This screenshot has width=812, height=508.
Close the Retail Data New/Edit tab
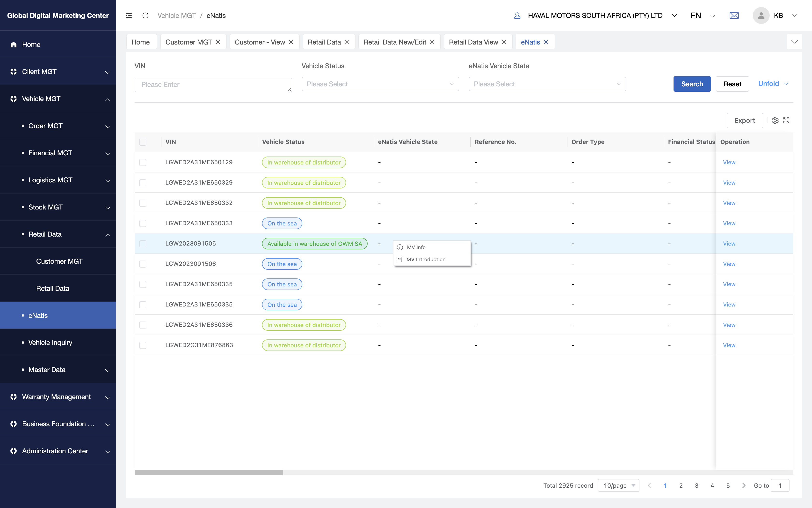pos(432,42)
